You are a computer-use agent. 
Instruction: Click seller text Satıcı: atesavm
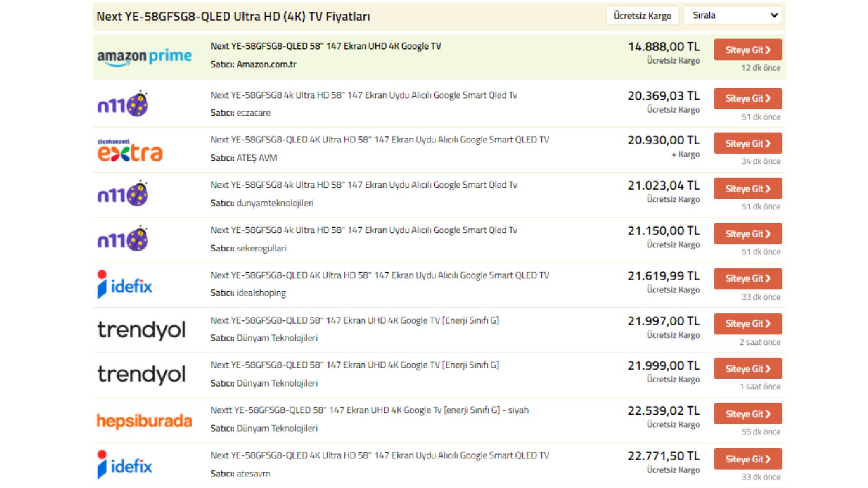click(240, 474)
